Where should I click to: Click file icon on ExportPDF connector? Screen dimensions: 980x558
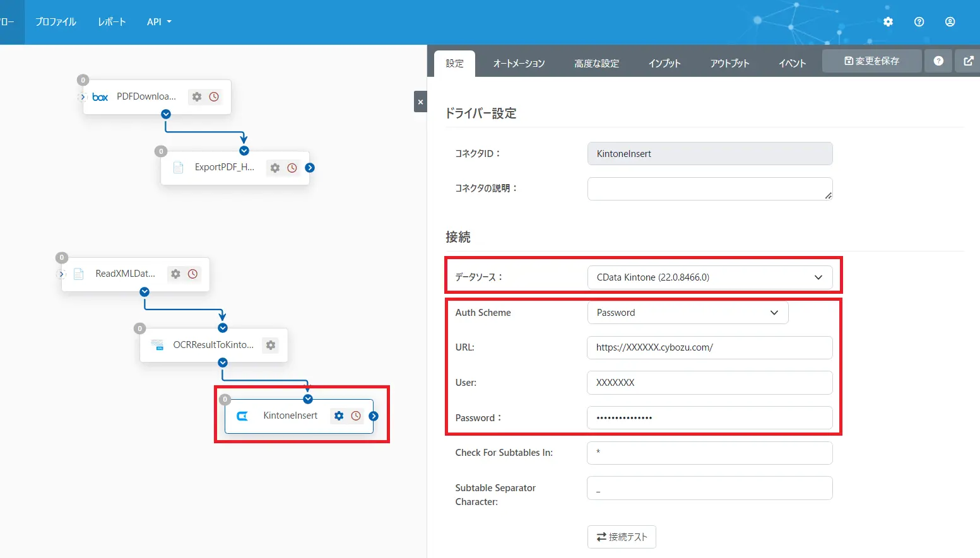[x=179, y=167]
